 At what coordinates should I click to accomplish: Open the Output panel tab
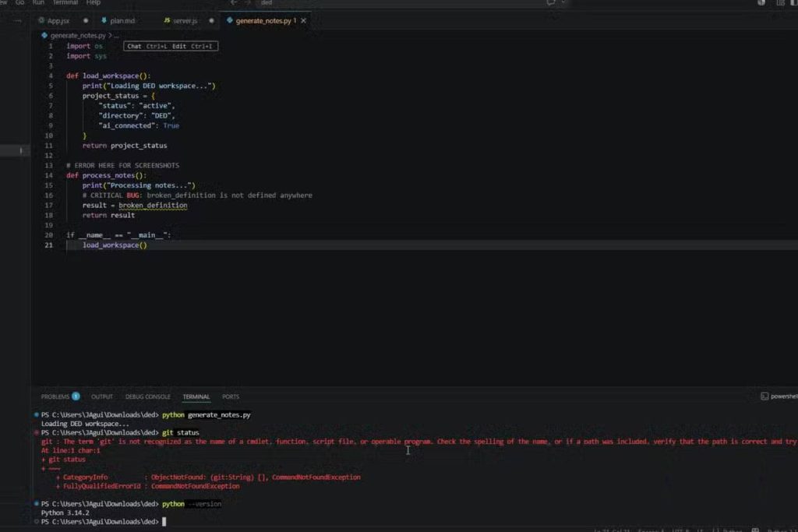102,396
